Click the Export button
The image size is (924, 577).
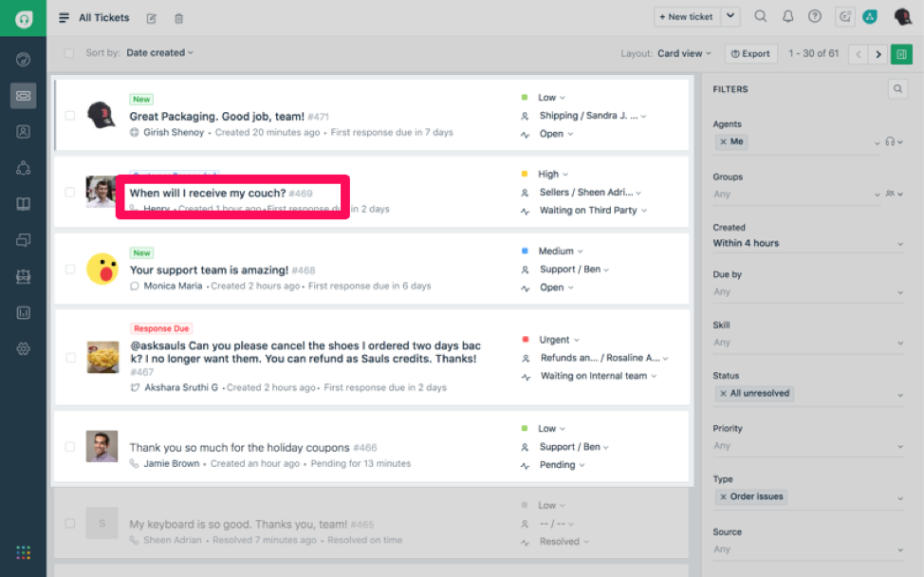(x=750, y=54)
